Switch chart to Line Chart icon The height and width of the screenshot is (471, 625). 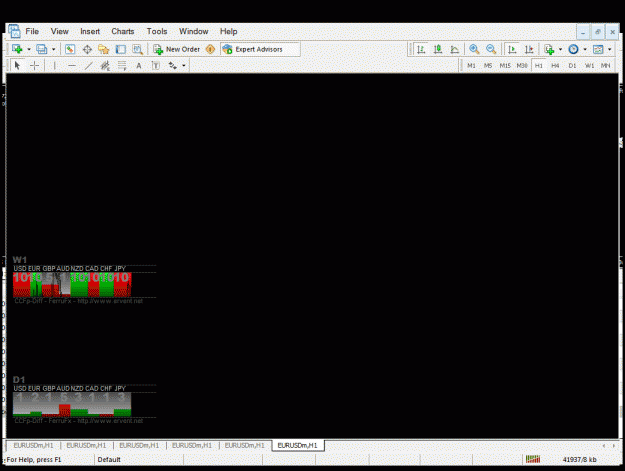pos(454,49)
